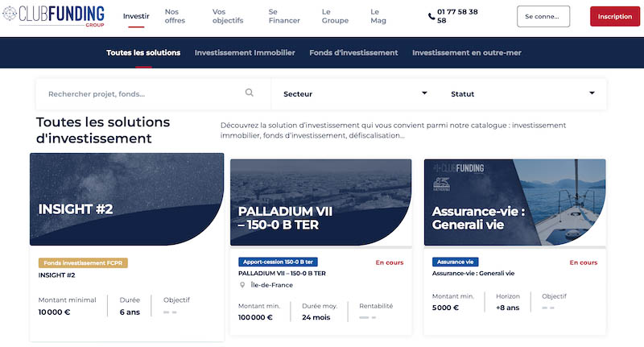The image size is (644, 347).
Task: Click the En cours status on Generali vie card
Action: tap(583, 262)
